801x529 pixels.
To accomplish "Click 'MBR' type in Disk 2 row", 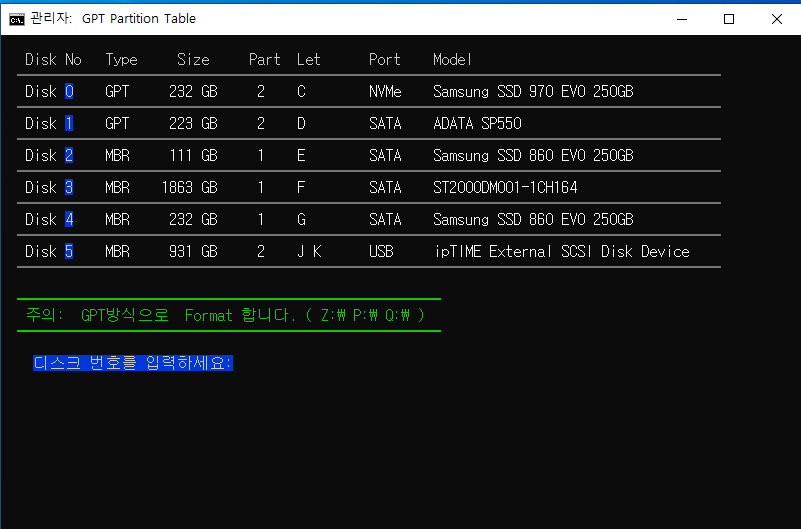I will 117,155.
